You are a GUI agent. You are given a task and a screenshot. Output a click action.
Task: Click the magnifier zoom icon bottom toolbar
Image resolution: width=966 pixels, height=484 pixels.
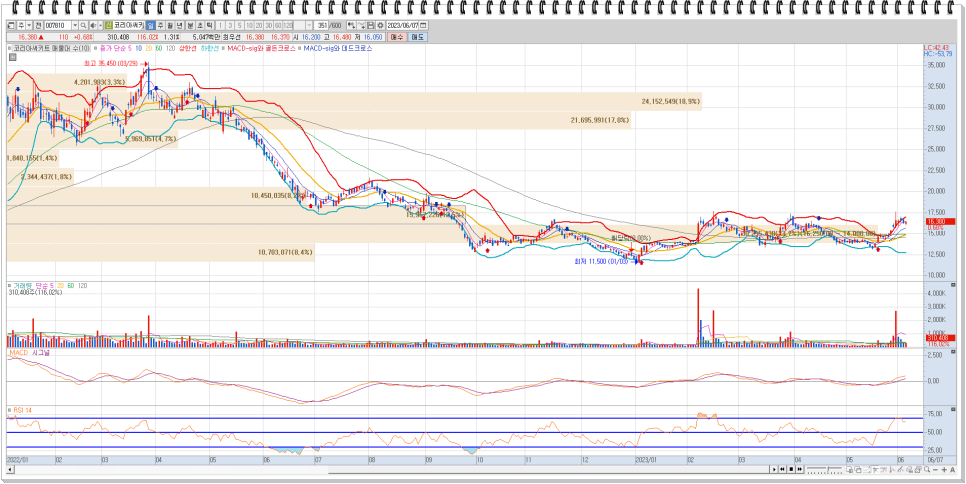click(927, 469)
